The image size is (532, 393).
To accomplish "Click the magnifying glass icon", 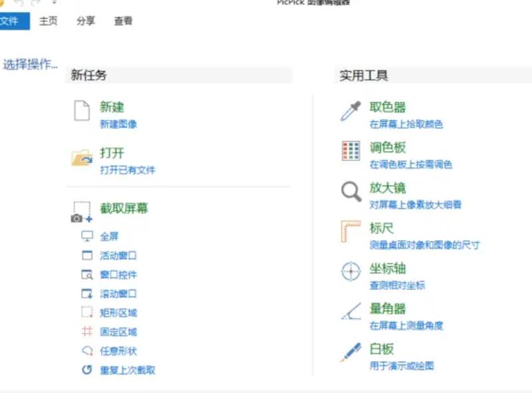I will click(x=351, y=192).
